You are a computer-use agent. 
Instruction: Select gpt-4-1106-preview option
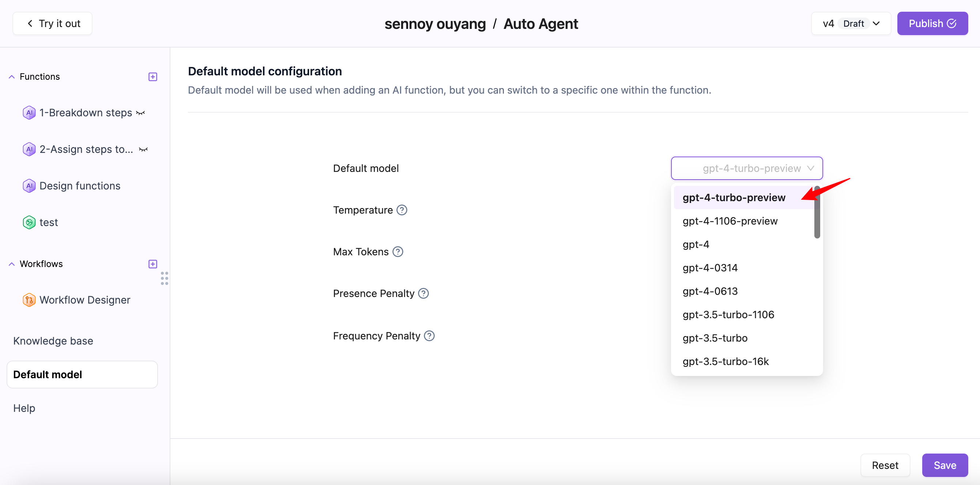coord(743,221)
